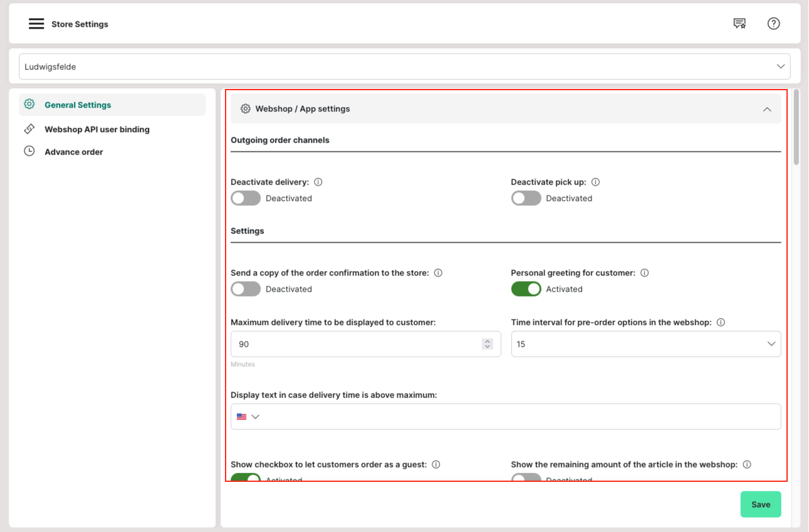Open the help question mark icon
Viewport: 809px width, 532px height.
tap(773, 24)
